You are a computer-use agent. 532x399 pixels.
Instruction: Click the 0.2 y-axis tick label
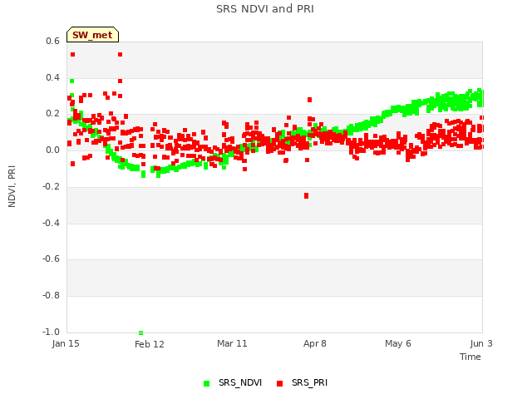[x=52, y=114]
